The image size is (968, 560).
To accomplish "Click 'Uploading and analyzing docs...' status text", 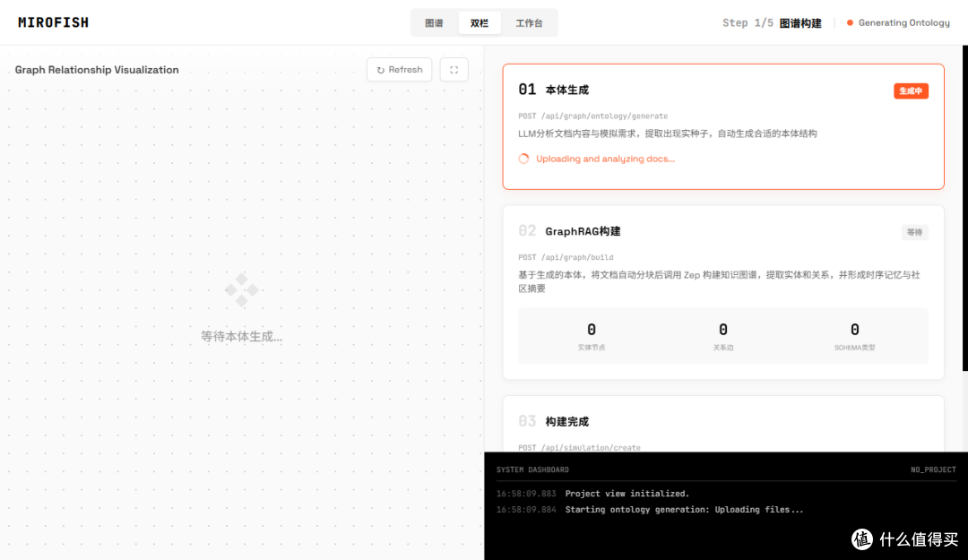I will pyautogui.click(x=605, y=159).
